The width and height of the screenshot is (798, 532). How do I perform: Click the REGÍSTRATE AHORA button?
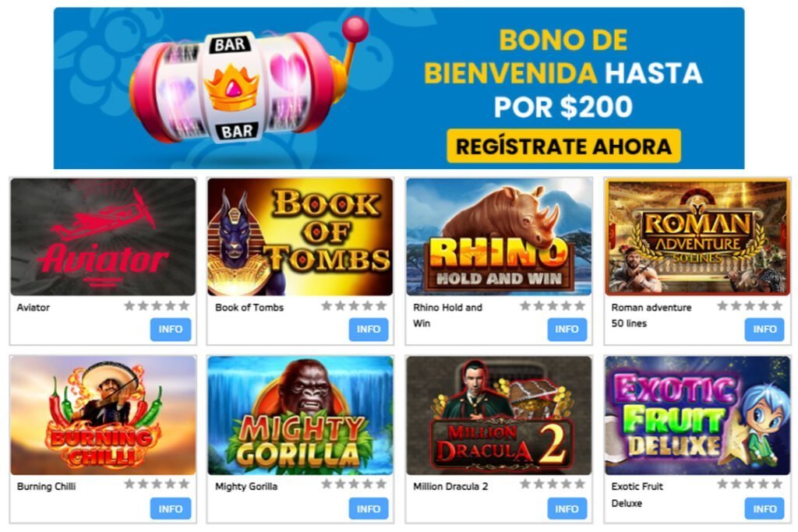[563, 146]
